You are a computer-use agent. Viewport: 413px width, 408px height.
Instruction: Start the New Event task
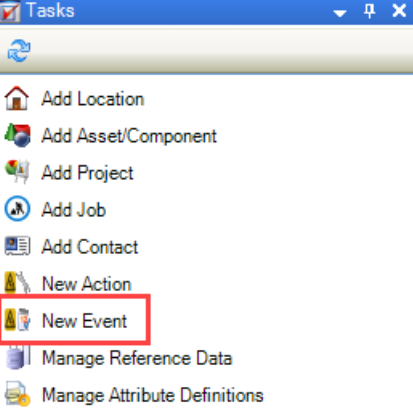coord(84,321)
